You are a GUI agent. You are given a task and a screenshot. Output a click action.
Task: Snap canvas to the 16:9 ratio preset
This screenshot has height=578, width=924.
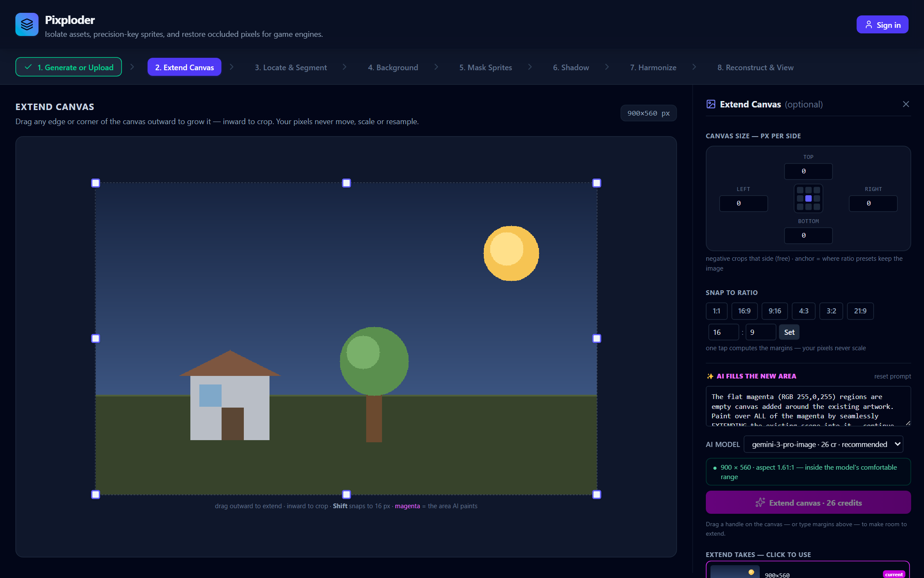744,311
